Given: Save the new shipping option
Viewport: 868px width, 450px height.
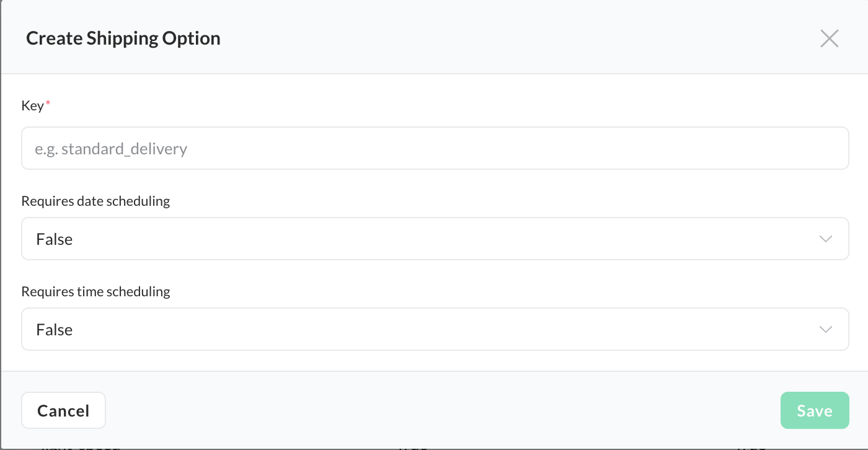Looking at the screenshot, I should [814, 410].
